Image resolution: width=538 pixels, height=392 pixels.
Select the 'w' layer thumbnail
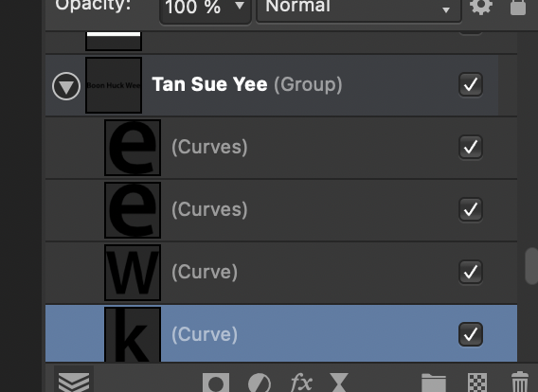coord(133,273)
